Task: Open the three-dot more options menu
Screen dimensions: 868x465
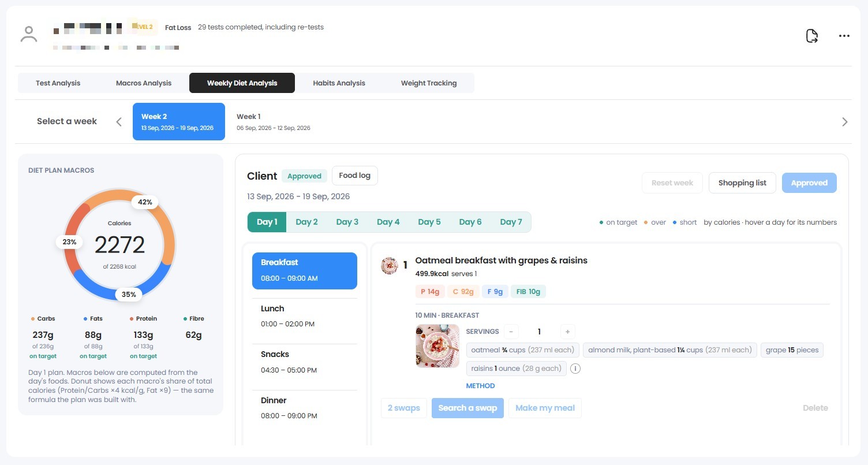Action: point(844,36)
